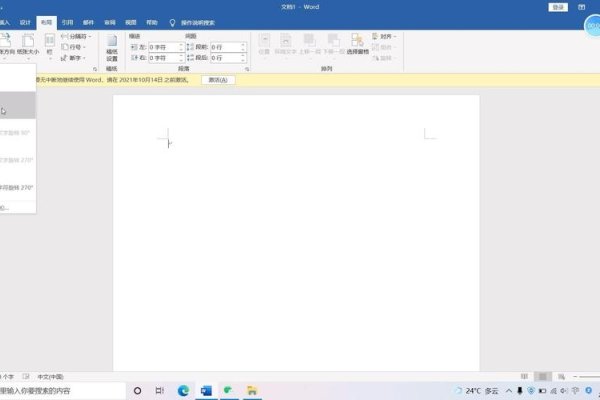This screenshot has width=600, height=400.
Task: Select the 布局 (Layout) tab
Action: pos(46,23)
